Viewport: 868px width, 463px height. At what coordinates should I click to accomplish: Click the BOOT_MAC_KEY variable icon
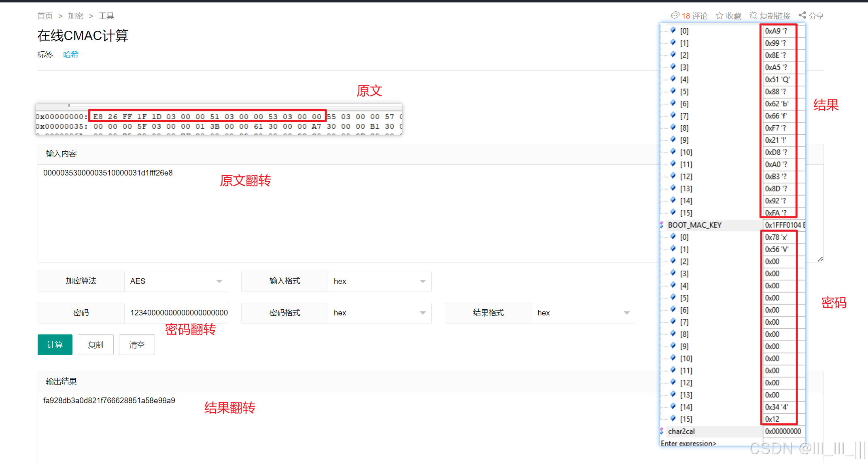(x=662, y=225)
